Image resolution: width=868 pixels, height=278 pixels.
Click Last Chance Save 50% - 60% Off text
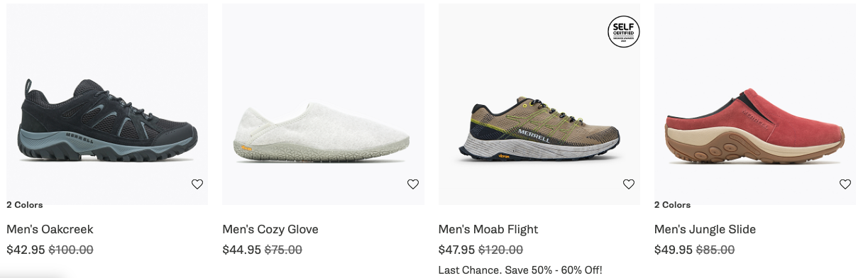(x=520, y=269)
